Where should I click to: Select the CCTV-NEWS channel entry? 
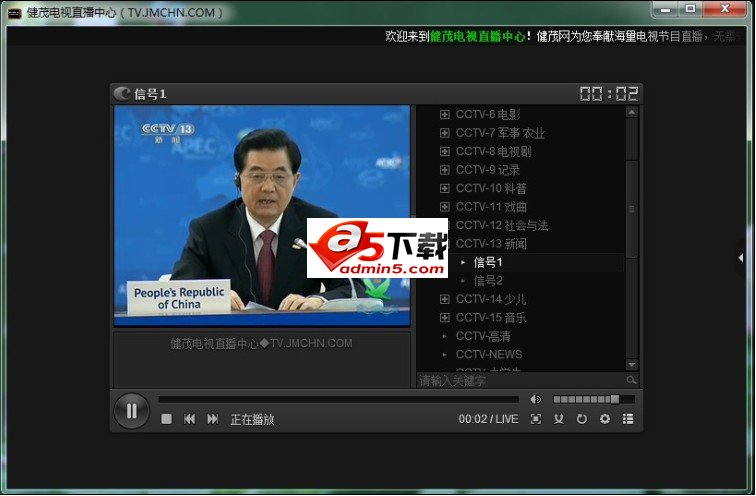click(488, 354)
